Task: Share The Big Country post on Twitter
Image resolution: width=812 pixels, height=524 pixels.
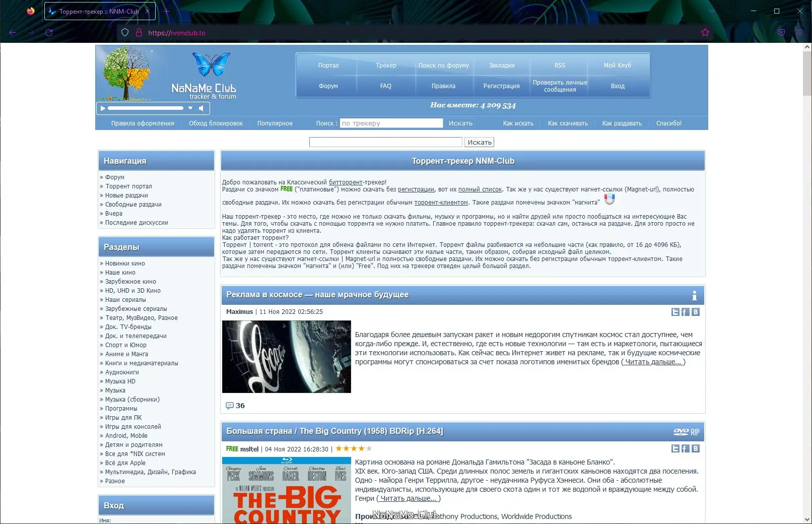Action: [675, 448]
